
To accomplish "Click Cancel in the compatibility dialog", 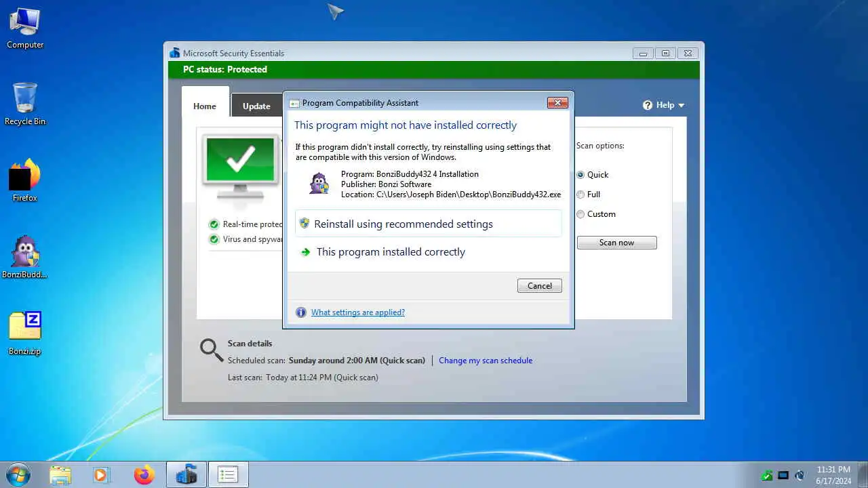I will click(x=540, y=286).
